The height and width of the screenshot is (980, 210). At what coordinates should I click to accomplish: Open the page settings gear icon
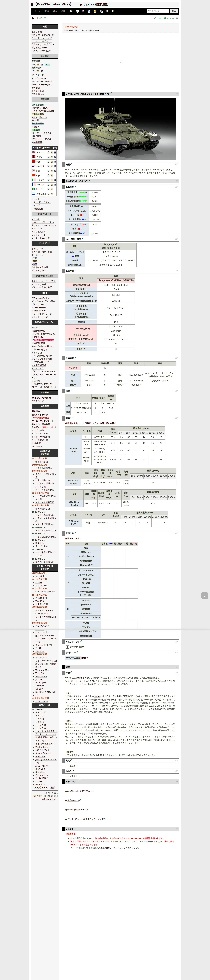(x=177, y=18)
